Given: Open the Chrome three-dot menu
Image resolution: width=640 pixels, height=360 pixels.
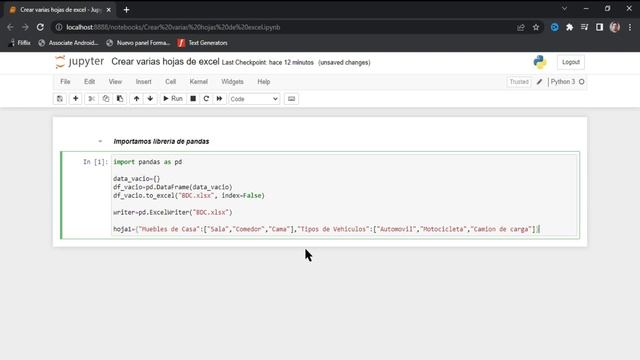Looking at the screenshot, I should (630, 27).
